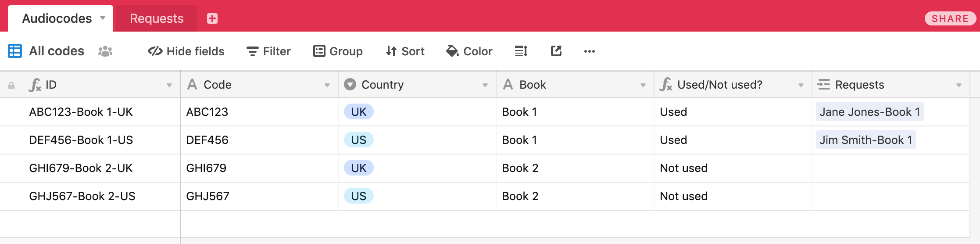Viewport: 980px width, 244px height.
Task: Select Used cell in DEF456 row
Action: pyautogui.click(x=733, y=140)
